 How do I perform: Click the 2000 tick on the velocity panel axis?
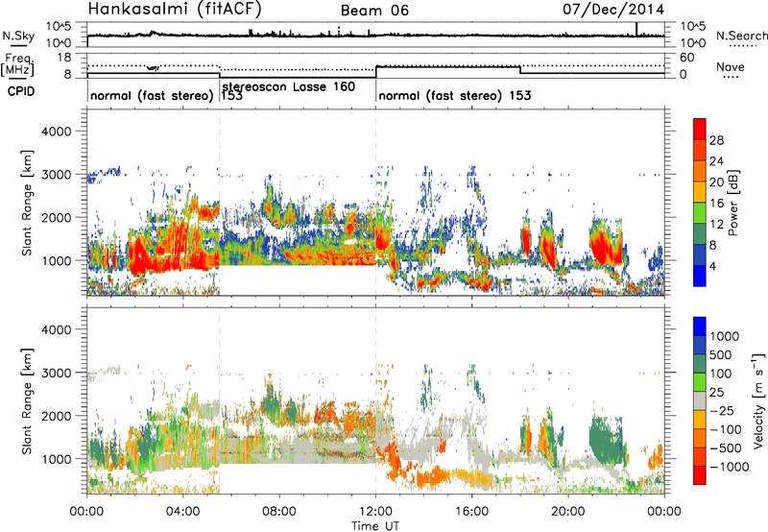click(56, 416)
